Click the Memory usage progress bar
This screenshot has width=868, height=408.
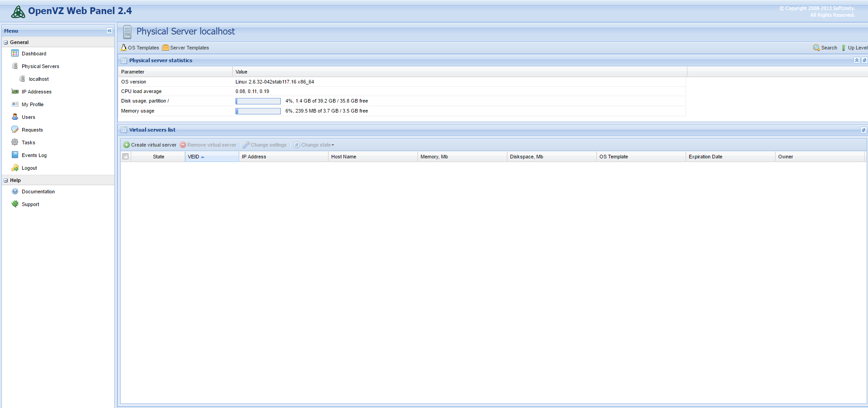tap(258, 111)
